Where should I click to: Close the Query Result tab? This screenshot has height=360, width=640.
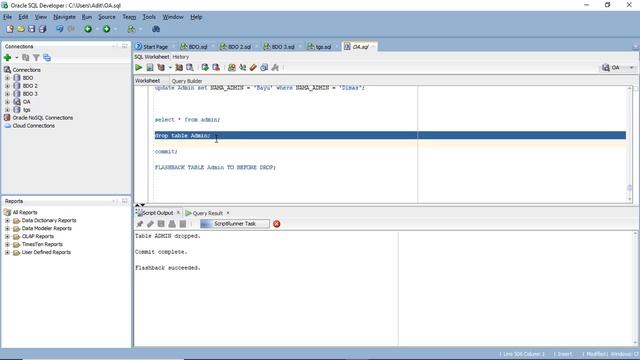(x=228, y=213)
